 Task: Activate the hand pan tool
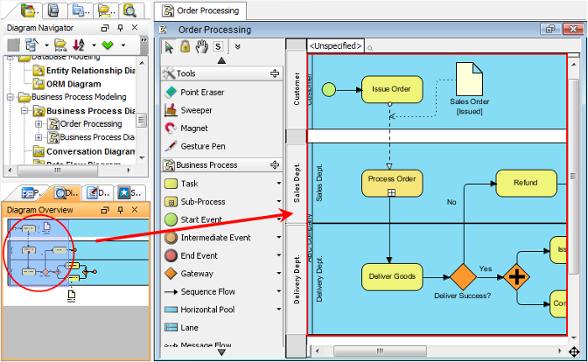tap(201, 47)
